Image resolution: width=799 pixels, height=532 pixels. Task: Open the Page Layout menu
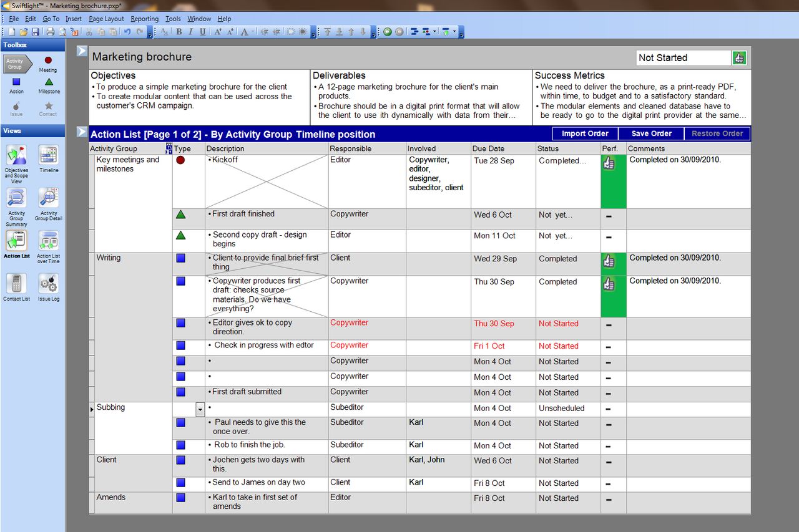(106, 19)
